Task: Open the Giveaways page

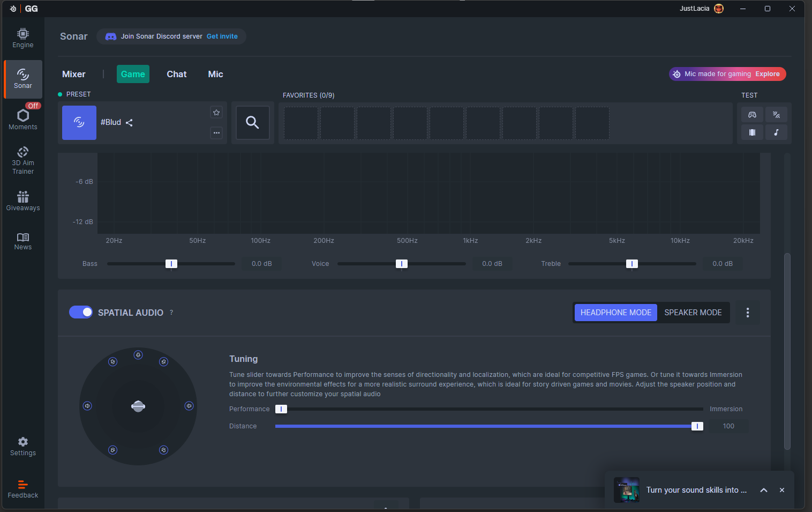Action: pos(23,201)
